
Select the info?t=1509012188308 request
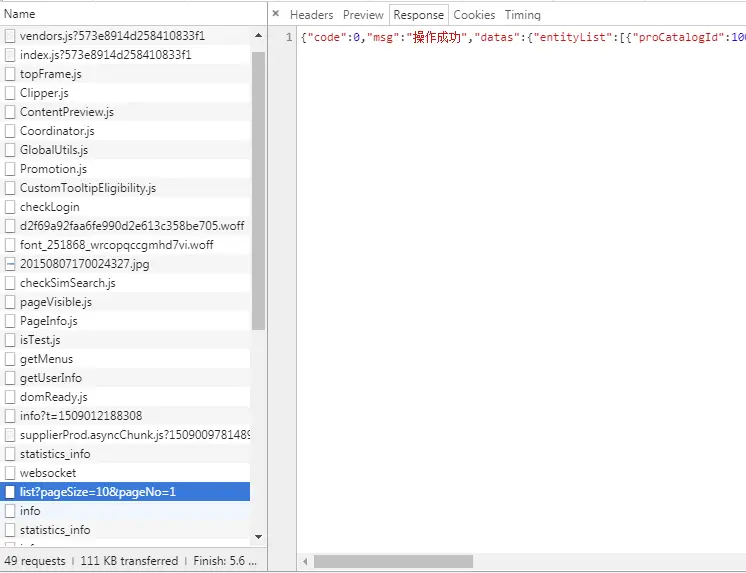click(x=125, y=416)
